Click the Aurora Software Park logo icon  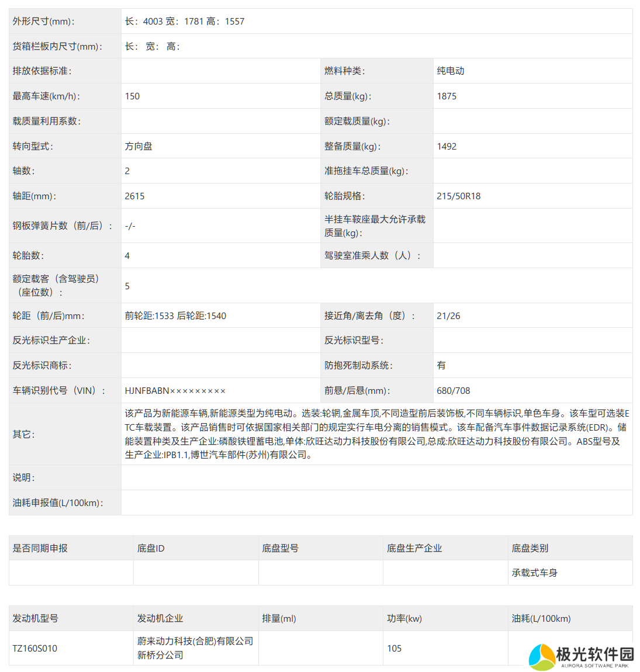coord(542,657)
